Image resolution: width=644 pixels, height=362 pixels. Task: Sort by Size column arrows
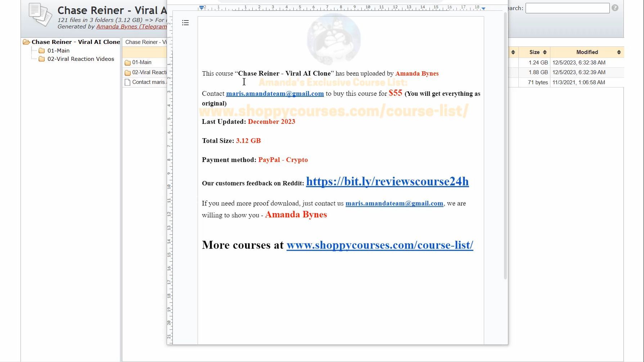(545, 52)
